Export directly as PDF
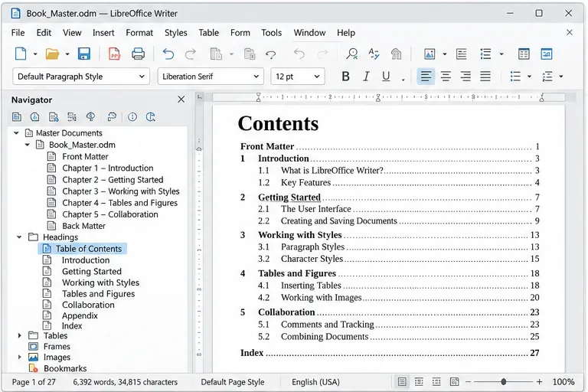 [114, 54]
